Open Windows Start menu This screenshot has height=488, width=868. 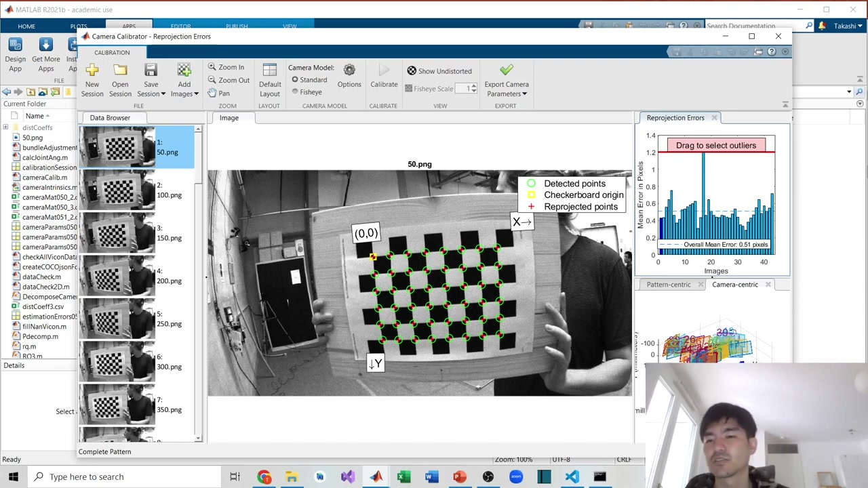click(x=14, y=476)
